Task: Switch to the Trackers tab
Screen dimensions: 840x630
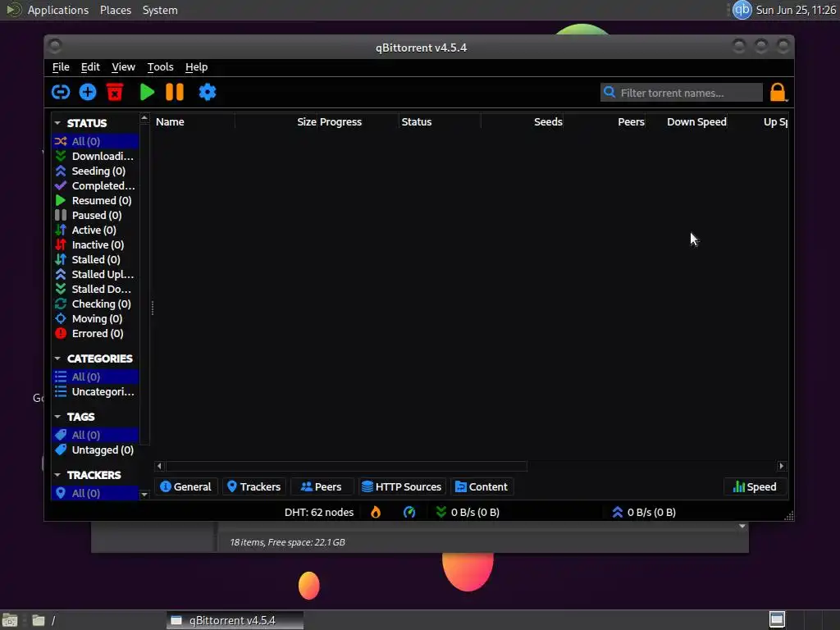Action: pos(254,486)
